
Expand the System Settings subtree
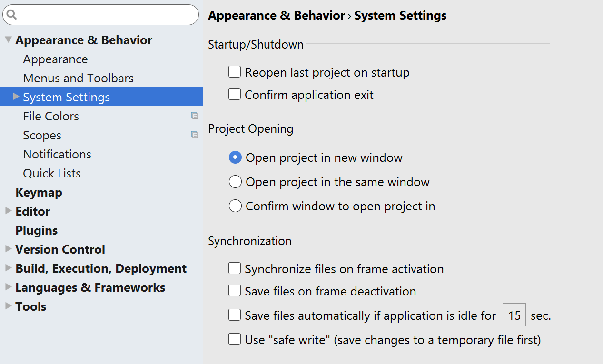click(16, 97)
